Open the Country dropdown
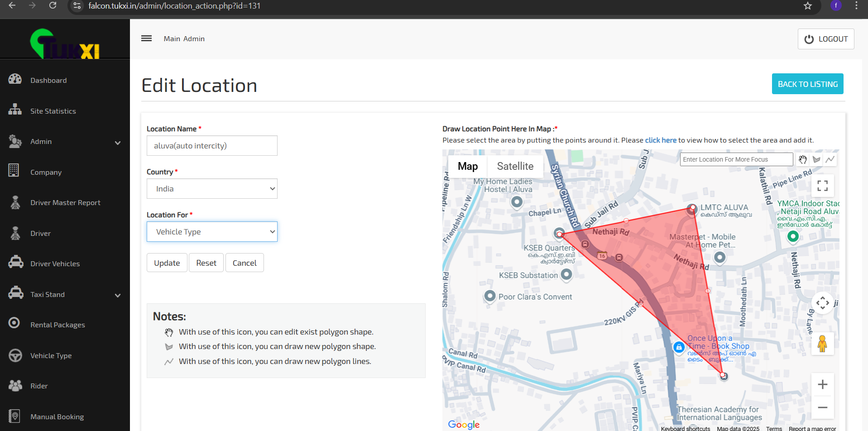868x431 pixels. click(212, 189)
